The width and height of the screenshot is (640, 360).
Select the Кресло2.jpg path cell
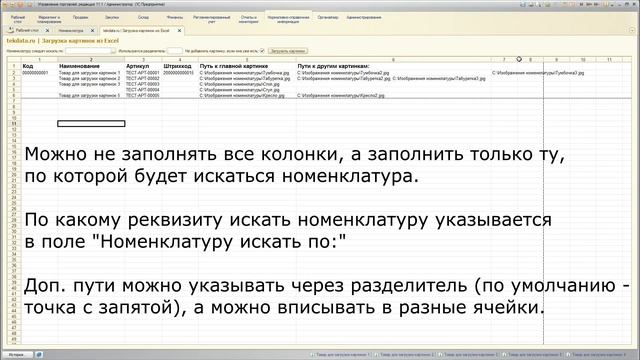point(393,96)
